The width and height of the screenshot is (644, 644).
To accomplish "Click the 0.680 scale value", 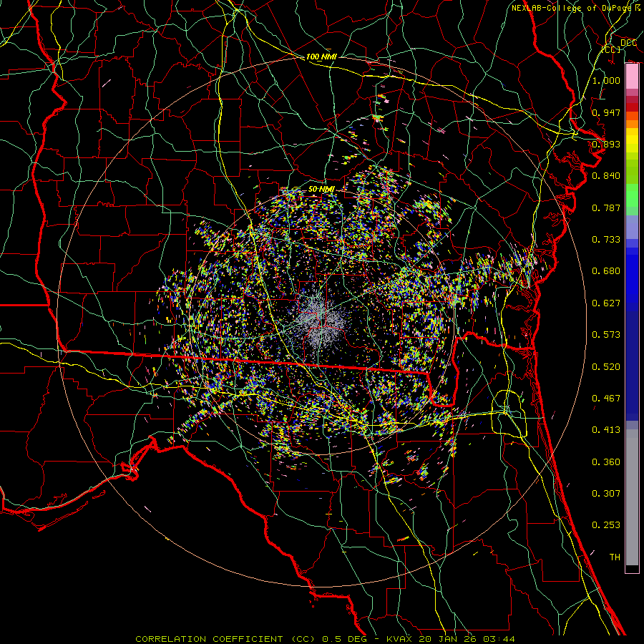I will pyautogui.click(x=606, y=271).
